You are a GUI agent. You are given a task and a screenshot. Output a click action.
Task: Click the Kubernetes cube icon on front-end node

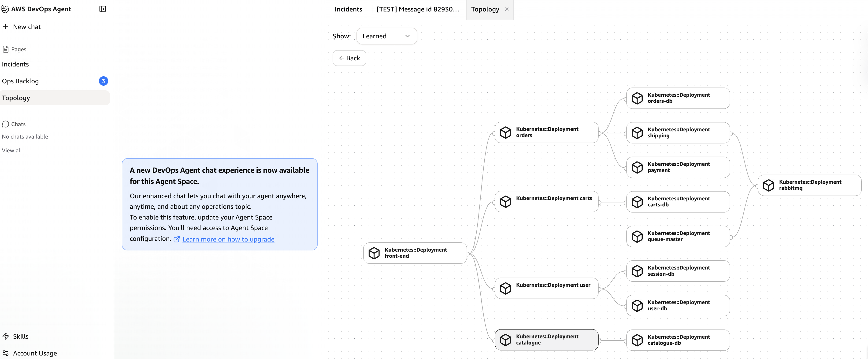click(x=374, y=253)
